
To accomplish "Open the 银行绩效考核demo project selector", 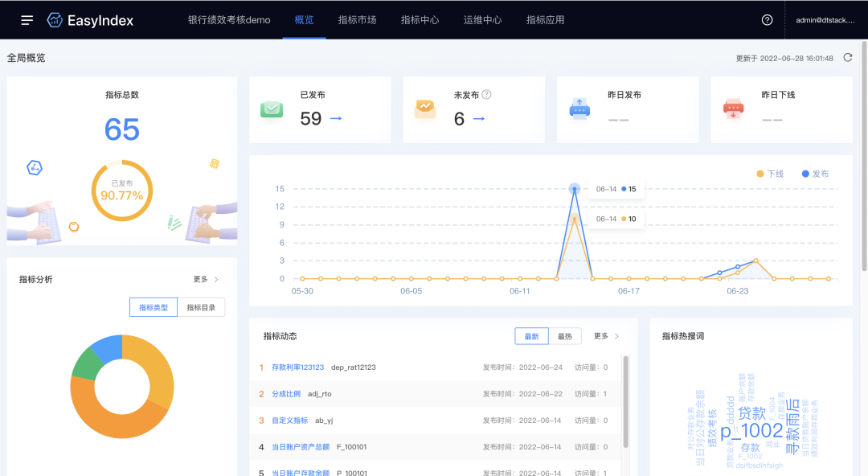I will coord(229,20).
